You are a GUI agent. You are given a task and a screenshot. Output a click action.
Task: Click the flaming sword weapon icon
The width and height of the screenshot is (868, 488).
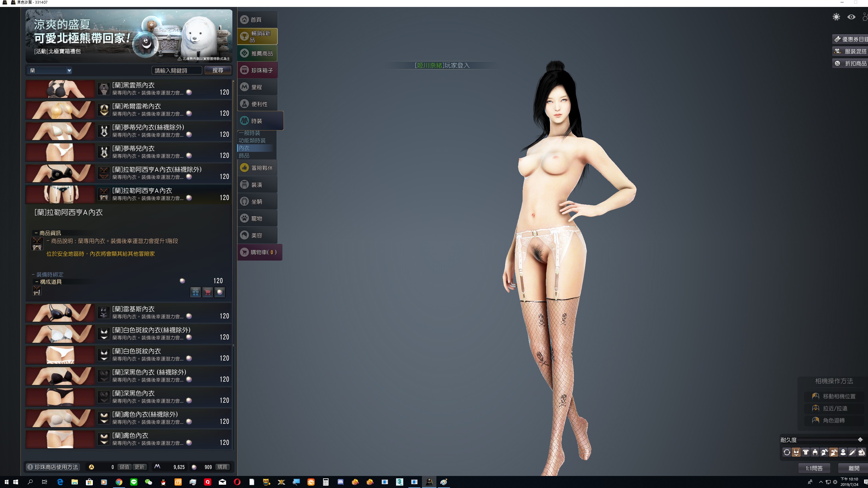point(853,452)
